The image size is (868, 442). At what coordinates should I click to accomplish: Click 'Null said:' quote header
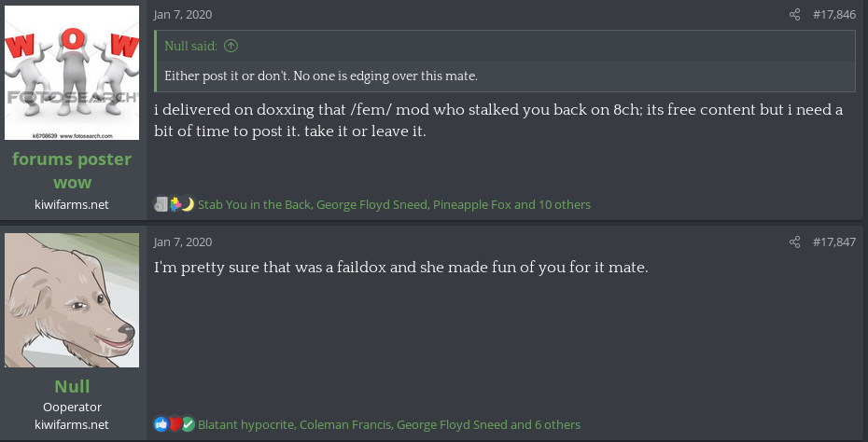tap(191, 46)
